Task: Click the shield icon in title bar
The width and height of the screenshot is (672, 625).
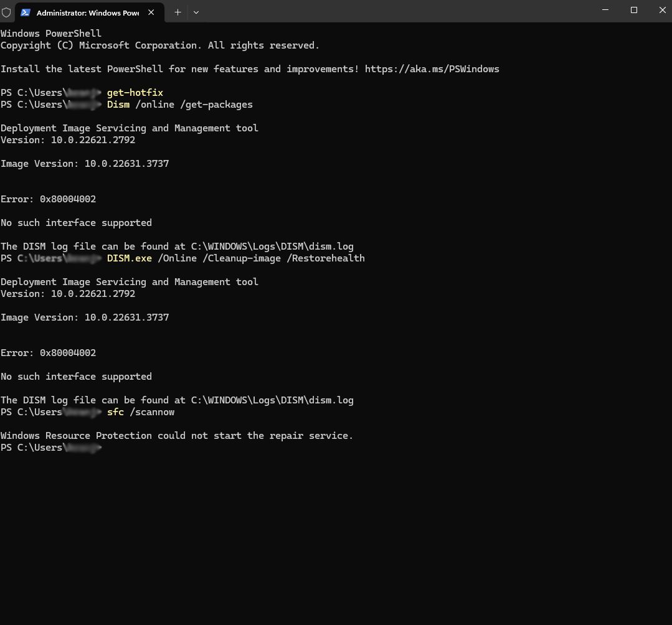Action: [x=6, y=12]
